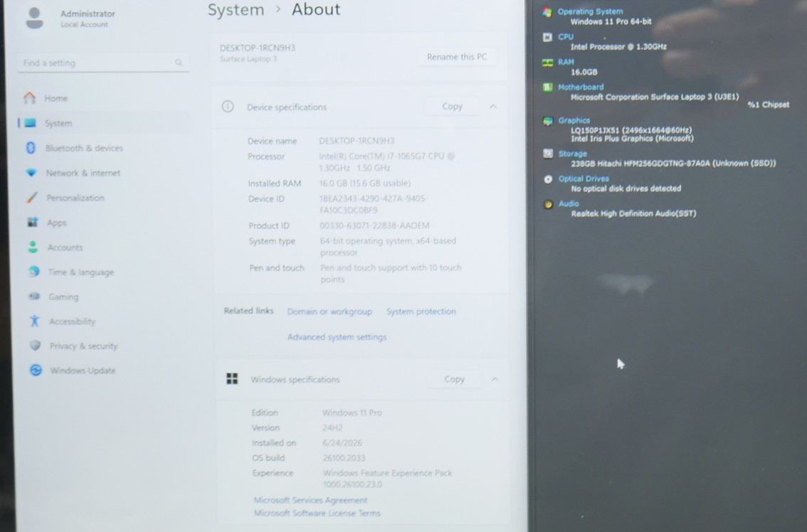Click the Windows logo beside Windows specifications
Viewport: 807px width, 532px height.
coord(232,378)
